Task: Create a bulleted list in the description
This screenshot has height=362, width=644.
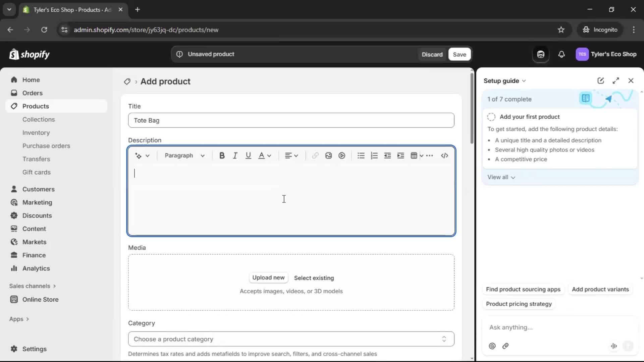Action: point(360,156)
